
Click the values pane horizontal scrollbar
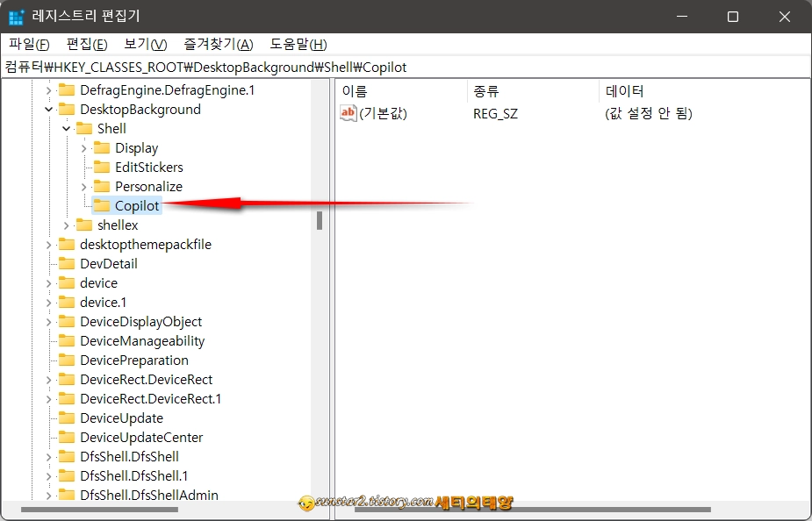[x=532, y=510]
